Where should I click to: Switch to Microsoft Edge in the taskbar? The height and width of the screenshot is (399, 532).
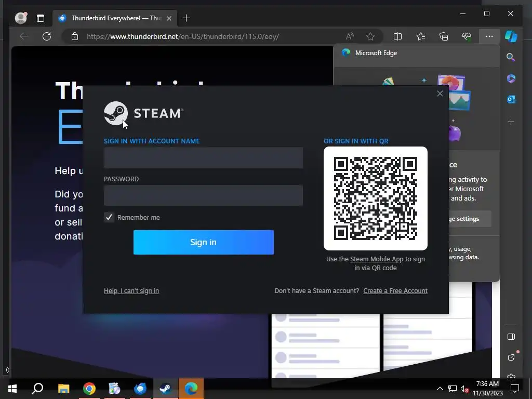[x=191, y=389]
